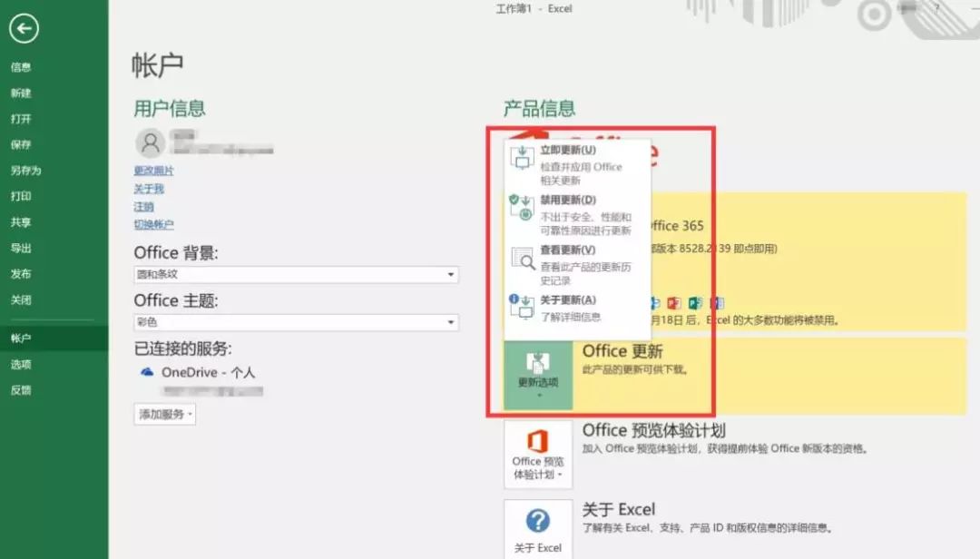Image resolution: width=980 pixels, height=559 pixels.
Task: Open the Office 主题 dropdown
Action: coord(296,322)
